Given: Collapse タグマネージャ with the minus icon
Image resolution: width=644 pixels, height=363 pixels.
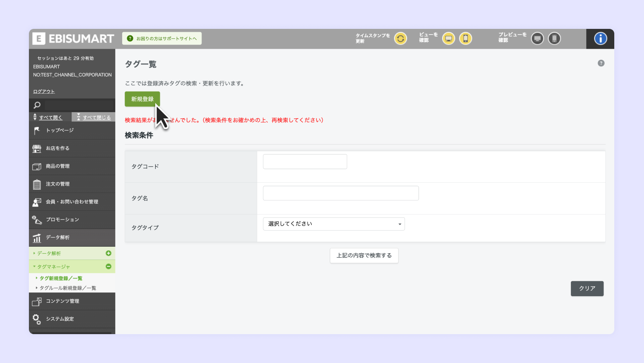Looking at the screenshot, I should pyautogui.click(x=109, y=266).
